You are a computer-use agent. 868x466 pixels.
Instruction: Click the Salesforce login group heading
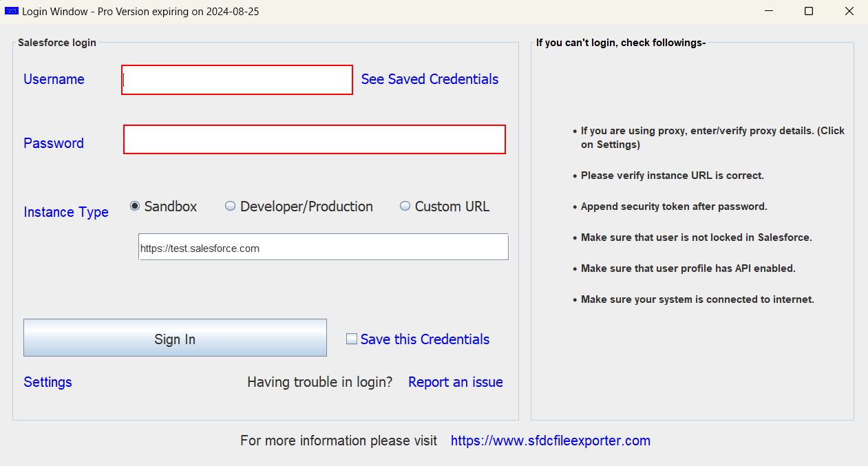56,43
